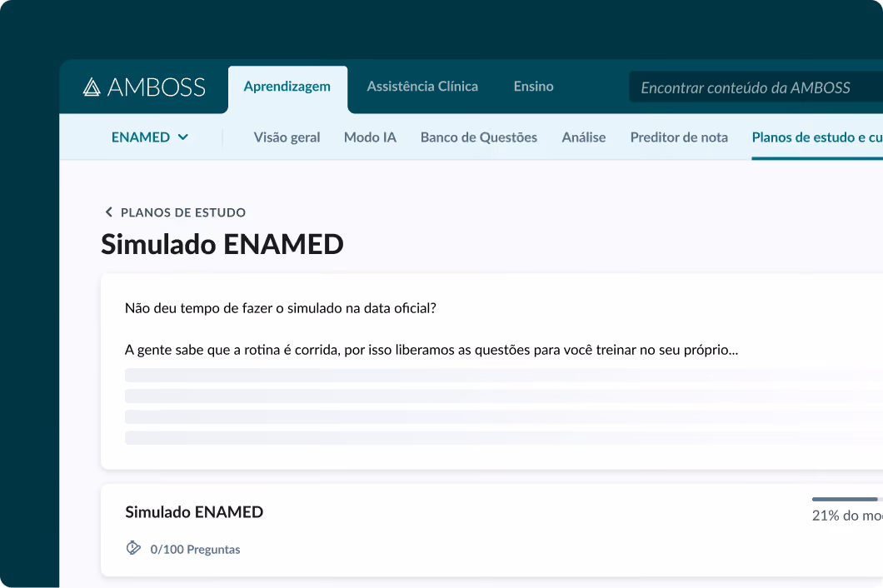The height and width of the screenshot is (588, 883).
Task: Click paragraph starting 'A gente sabe que a rotina'
Action: pos(432,350)
